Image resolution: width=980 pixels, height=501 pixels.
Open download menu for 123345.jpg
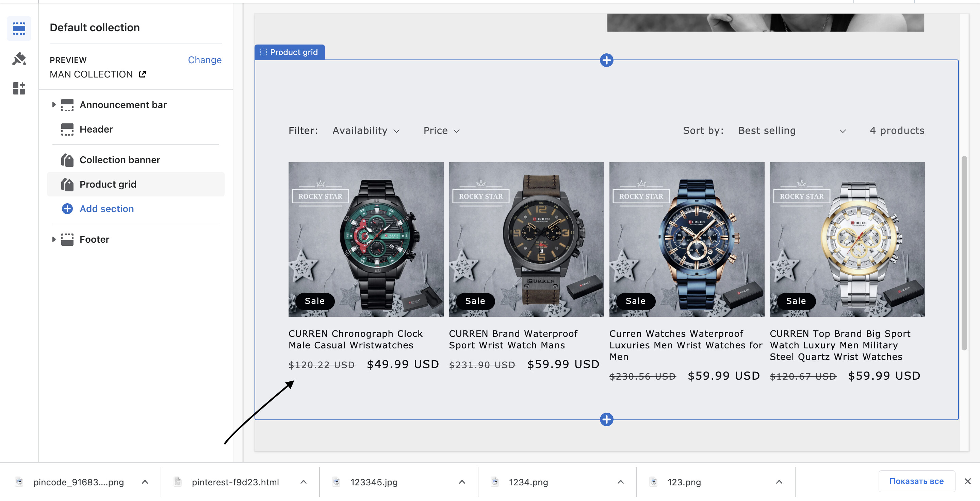point(462,482)
